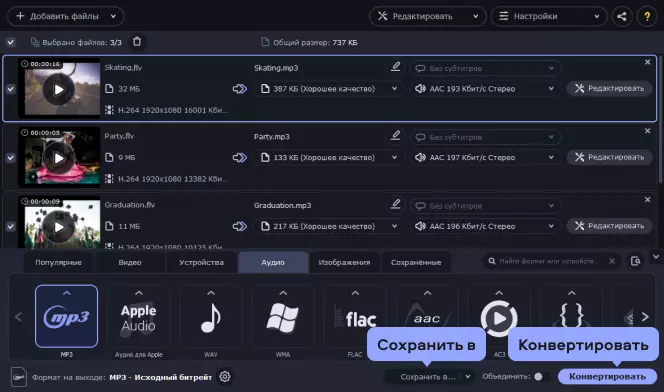Screen dimensions: 664x392
Task: Toggle the Объединить merge switch
Action: click(x=542, y=376)
